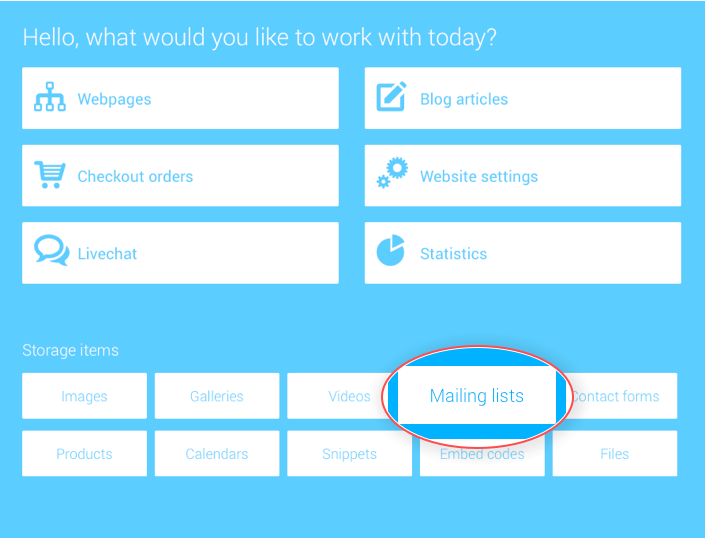709x542 pixels.
Task: Click the Livechat speech bubbles icon
Action: point(52,250)
